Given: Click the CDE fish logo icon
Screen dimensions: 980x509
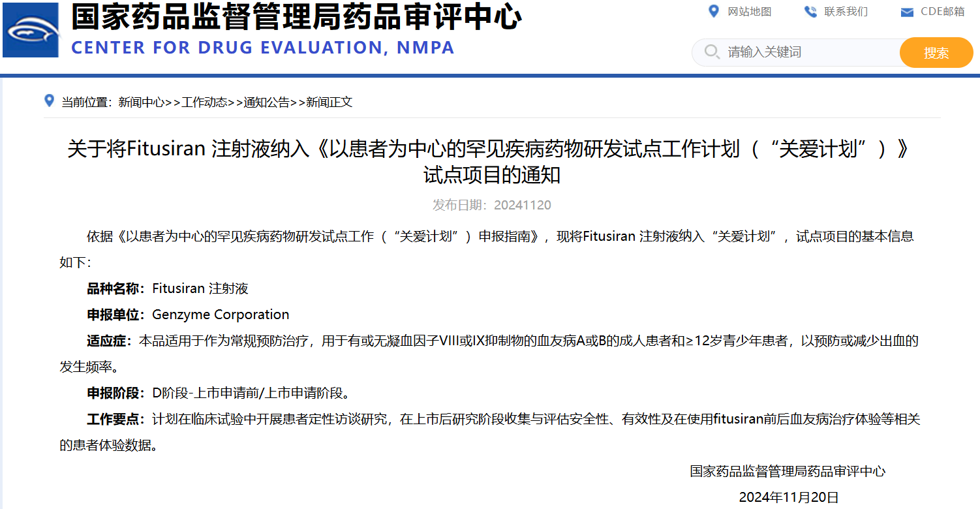Looking at the screenshot, I should pos(31,30).
